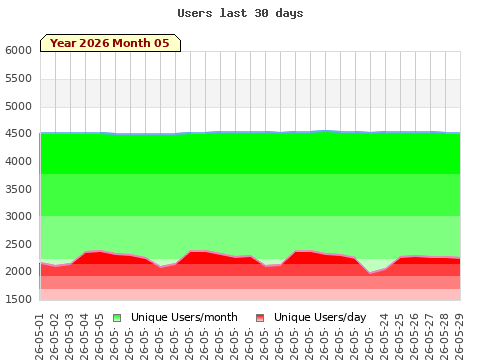Click the 5500 y-axis label
Viewport: 480px width, 360px height.
[18, 78]
